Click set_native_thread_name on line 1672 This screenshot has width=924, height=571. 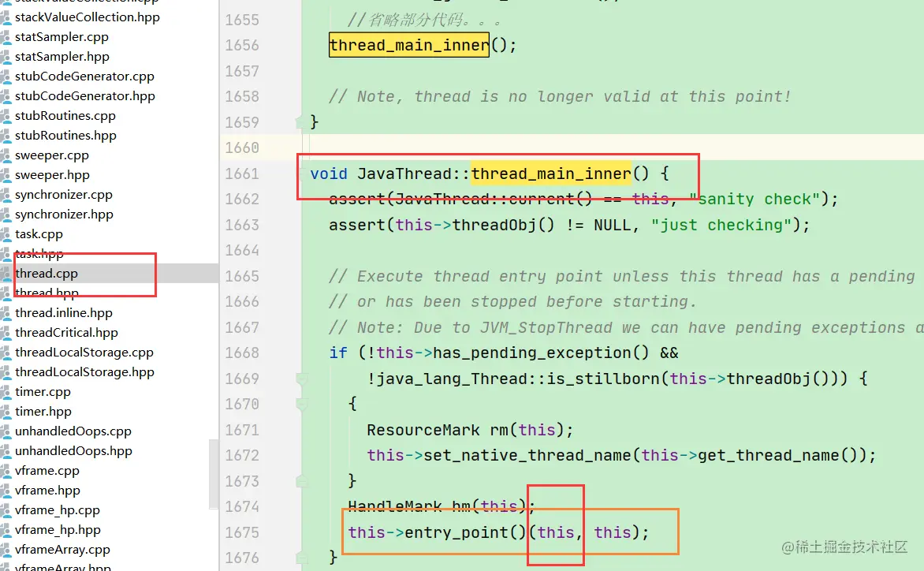pos(527,456)
